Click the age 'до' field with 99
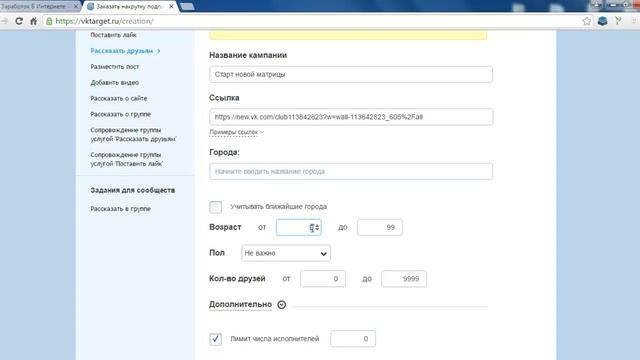This screenshot has width=640, height=360. pyautogui.click(x=380, y=227)
